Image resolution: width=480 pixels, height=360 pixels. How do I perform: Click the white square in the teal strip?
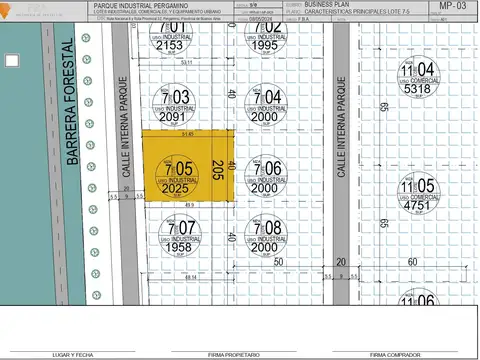[x=12, y=61]
